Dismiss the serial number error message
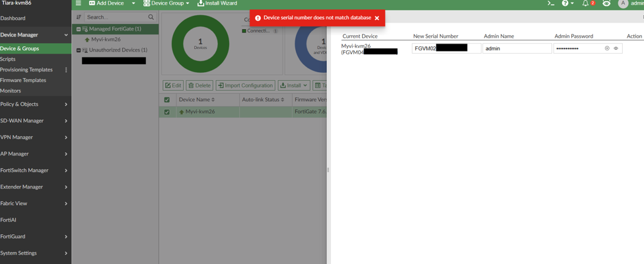Image resolution: width=644 pixels, height=264 pixels. pos(376,18)
